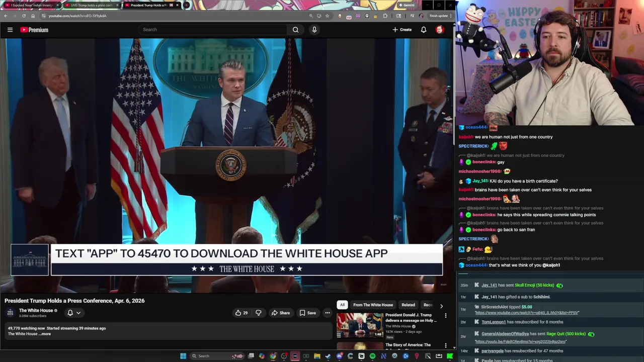Viewport: 644px width, 362px height.
Task: Open the YouTube account avatar menu
Action: pos(440,30)
